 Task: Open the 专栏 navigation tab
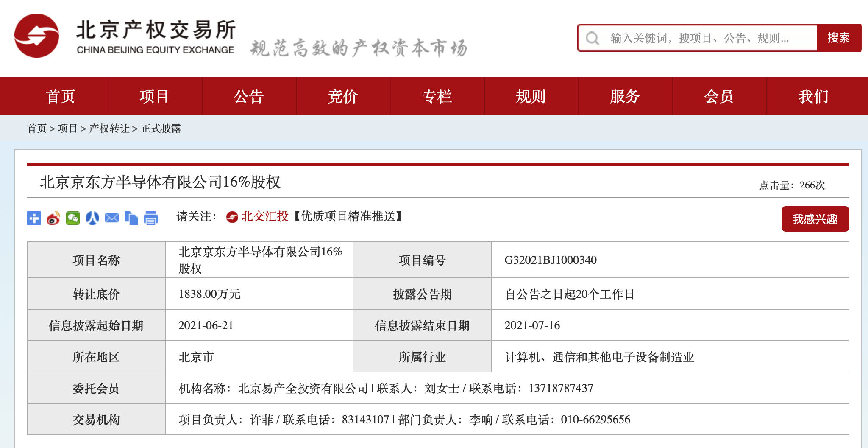coord(437,96)
